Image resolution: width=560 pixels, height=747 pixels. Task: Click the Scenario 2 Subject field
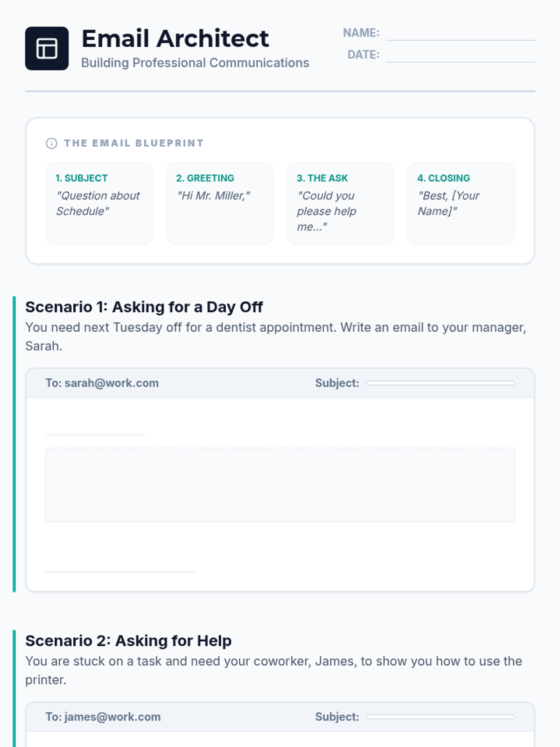click(440, 717)
